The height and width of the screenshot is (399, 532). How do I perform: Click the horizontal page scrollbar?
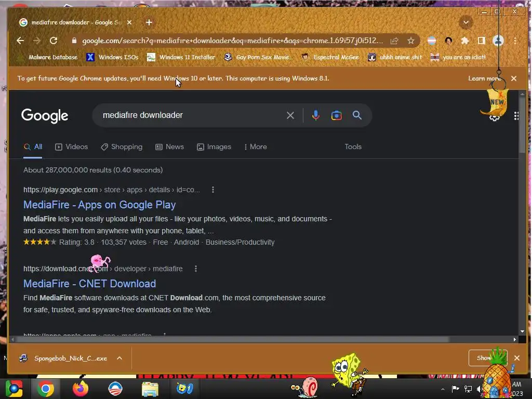click(x=232, y=339)
